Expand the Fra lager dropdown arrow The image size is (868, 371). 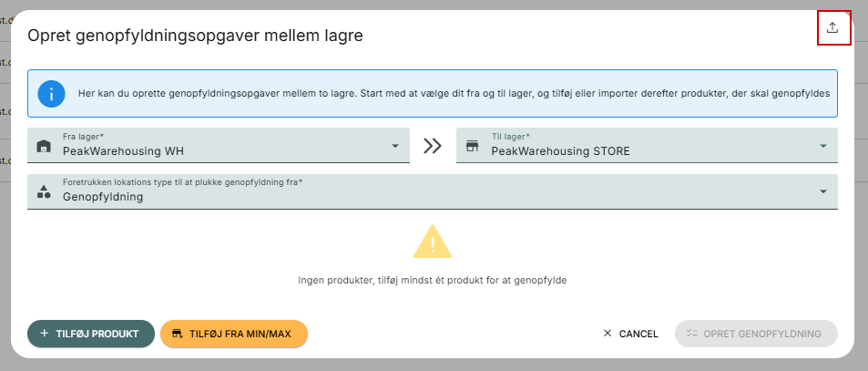pos(394,146)
